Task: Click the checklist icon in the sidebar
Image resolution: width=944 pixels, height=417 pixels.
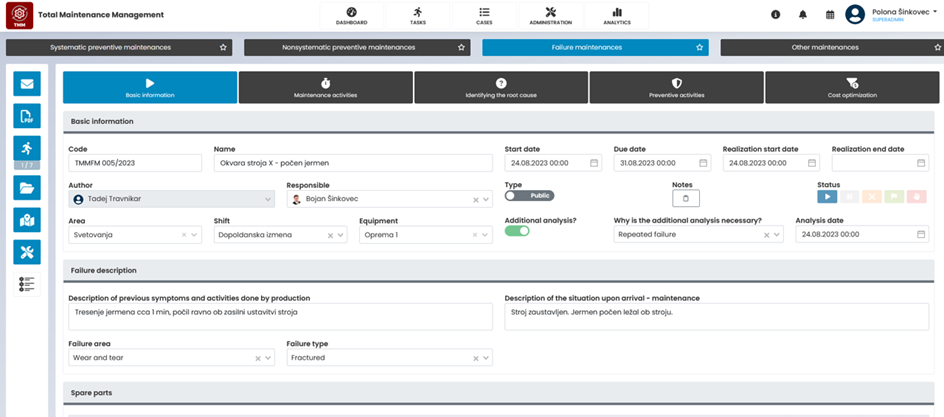Action: click(x=27, y=284)
